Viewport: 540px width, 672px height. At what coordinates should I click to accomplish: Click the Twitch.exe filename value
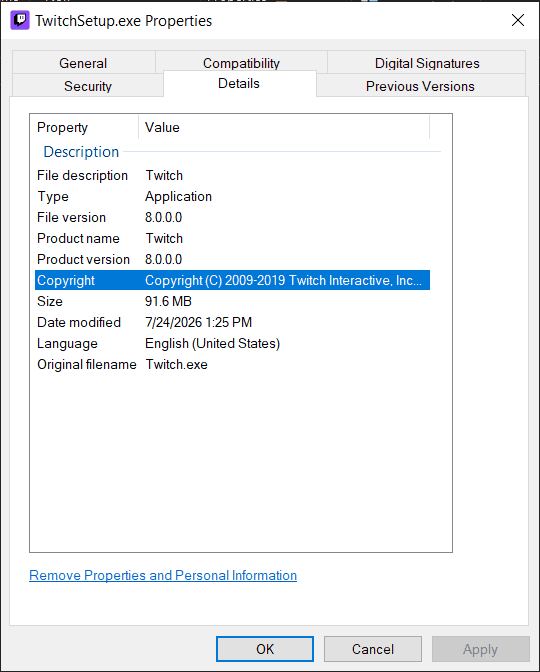click(177, 364)
